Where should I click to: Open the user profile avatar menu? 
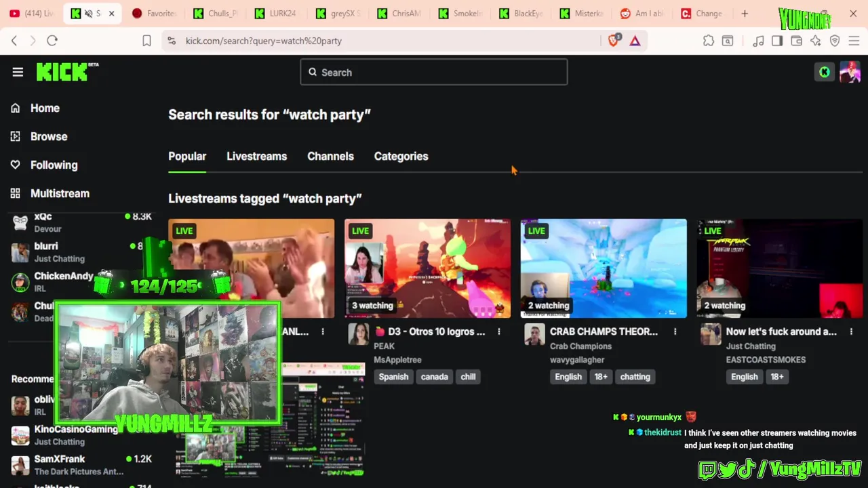(850, 72)
